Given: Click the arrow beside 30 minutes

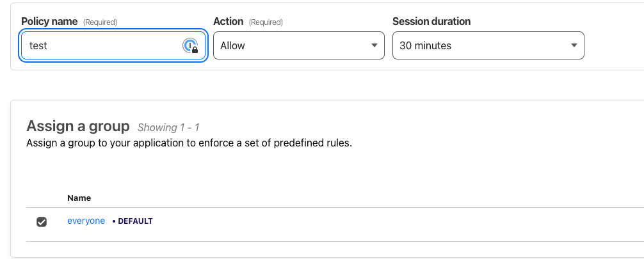Looking at the screenshot, I should (x=574, y=46).
